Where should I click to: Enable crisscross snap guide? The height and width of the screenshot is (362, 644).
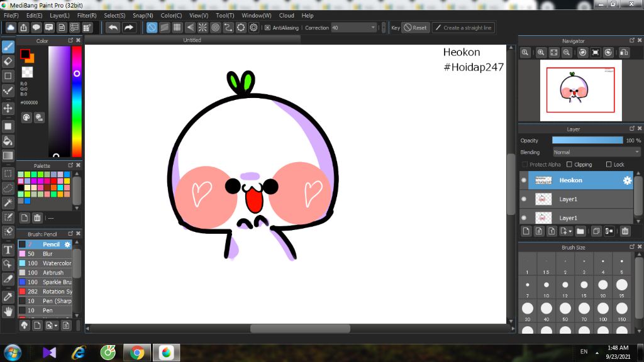click(x=177, y=28)
